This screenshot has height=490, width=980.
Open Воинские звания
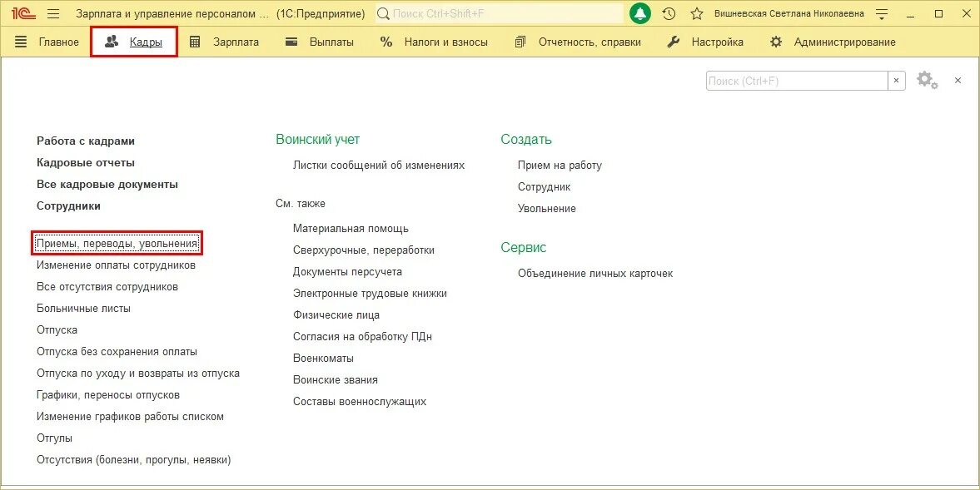pyautogui.click(x=335, y=379)
